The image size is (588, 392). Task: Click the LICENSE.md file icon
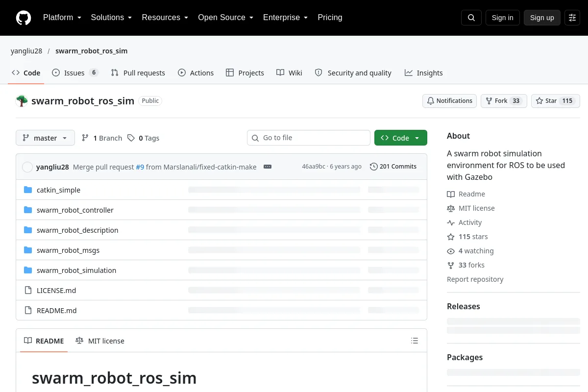28,291
